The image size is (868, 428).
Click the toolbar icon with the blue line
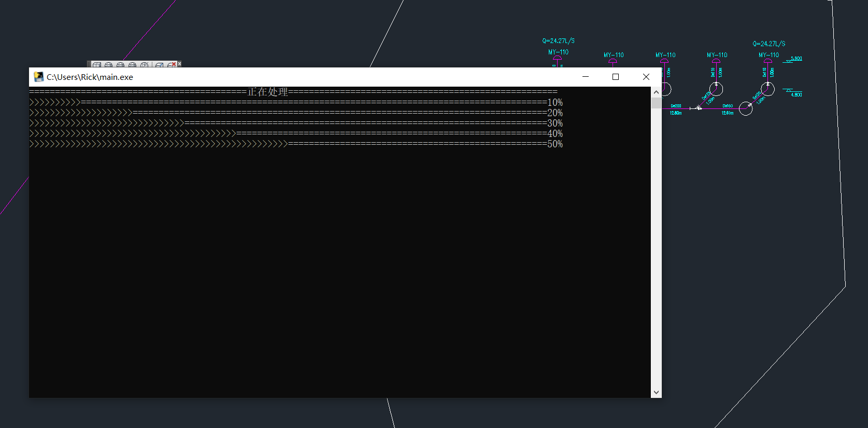click(160, 65)
